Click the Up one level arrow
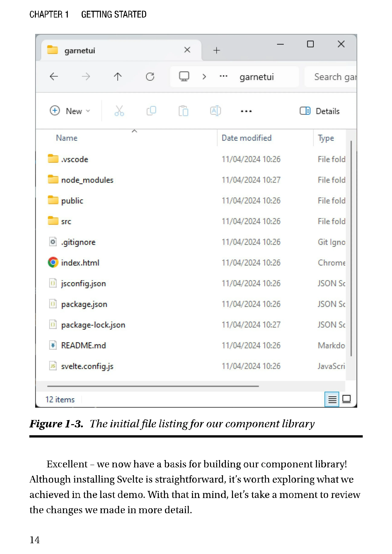The image size is (392, 554). pyautogui.click(x=118, y=77)
